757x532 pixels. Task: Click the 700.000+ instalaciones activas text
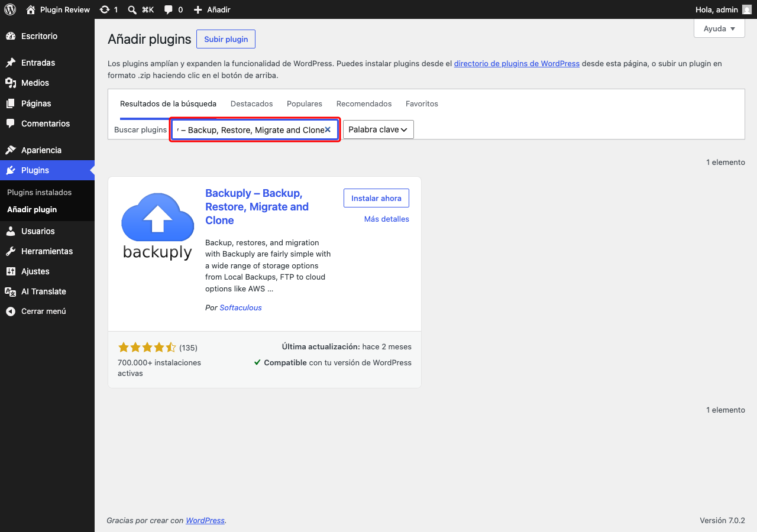pos(160,368)
